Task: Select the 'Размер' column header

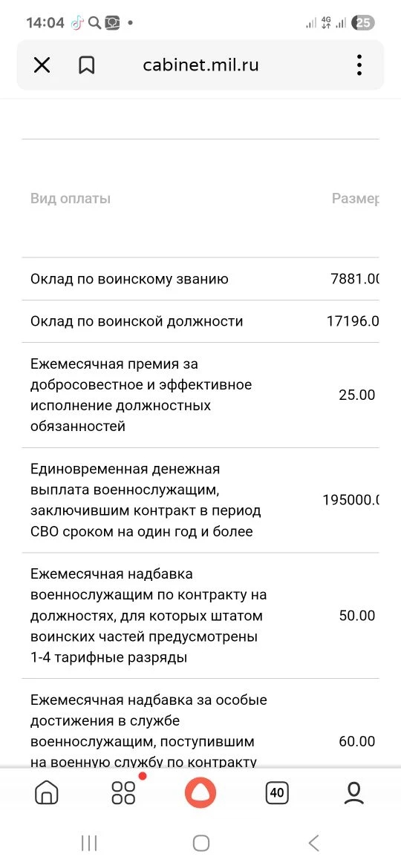Action: (x=355, y=199)
